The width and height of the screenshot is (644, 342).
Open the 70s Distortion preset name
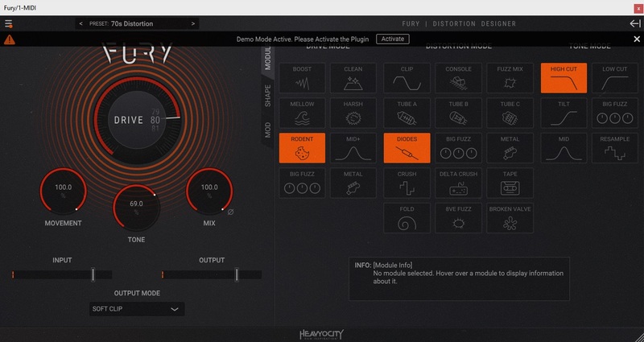coord(132,24)
